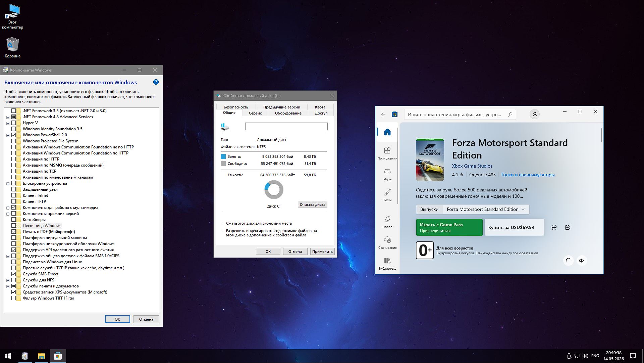Viewport: 644px width, 363px height.
Task: Click the File Explorer taskbar icon
Action: pyautogui.click(x=41, y=356)
